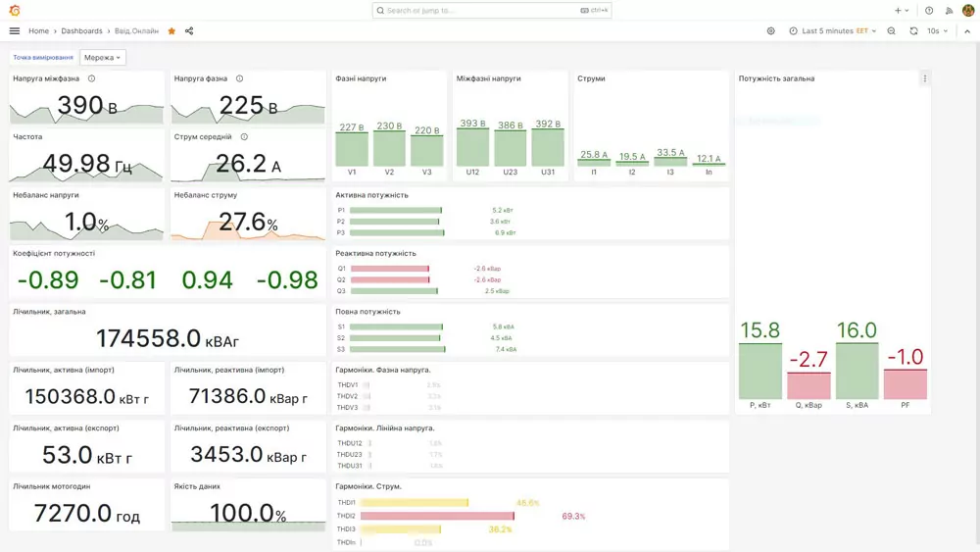This screenshot has height=552, width=980.
Task: Click the 174558.0 кВАг value
Action: click(168, 339)
